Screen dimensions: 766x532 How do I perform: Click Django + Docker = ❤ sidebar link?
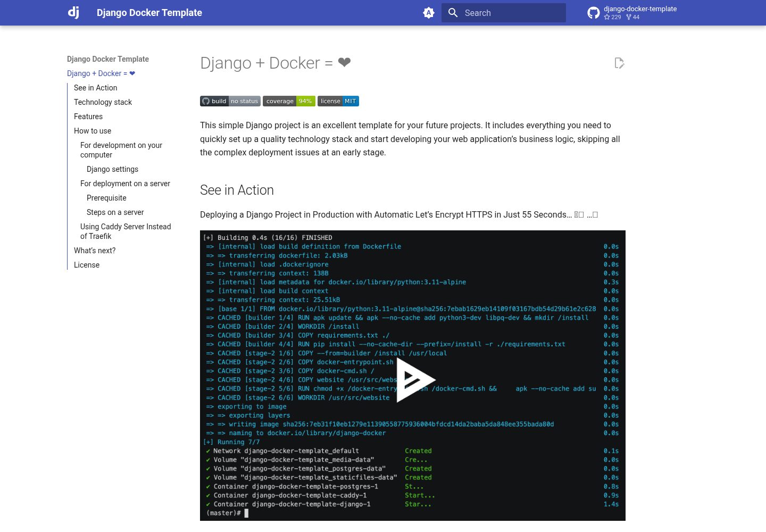[x=101, y=73]
